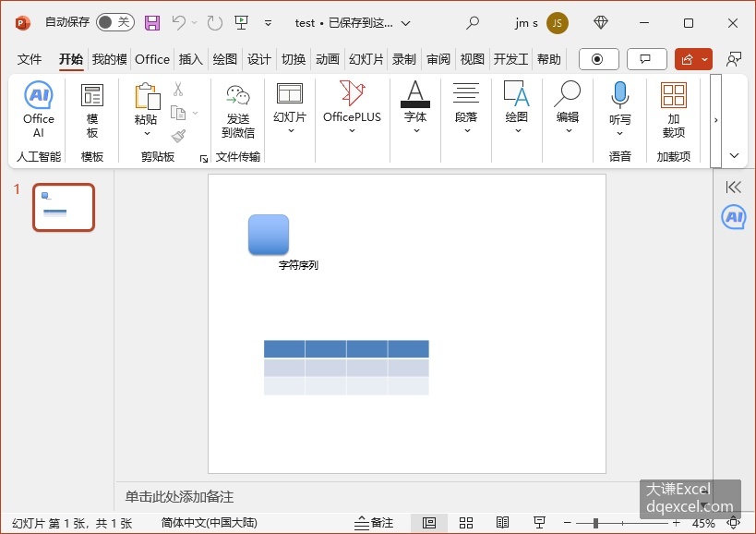756x534 pixels.
Task: Start slideshow from beginning in title bar
Action: click(x=241, y=22)
